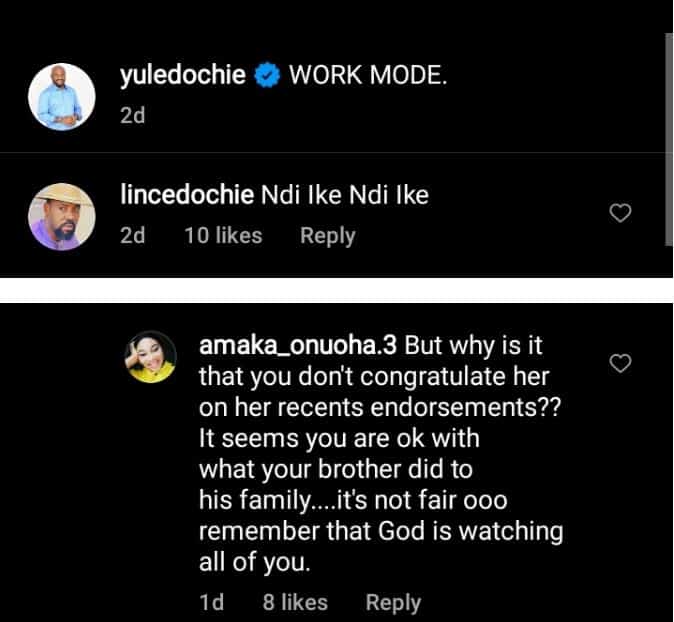Reply to amaka_onuoha.3's comment
Viewport: 674px width, 622px height.
393,602
